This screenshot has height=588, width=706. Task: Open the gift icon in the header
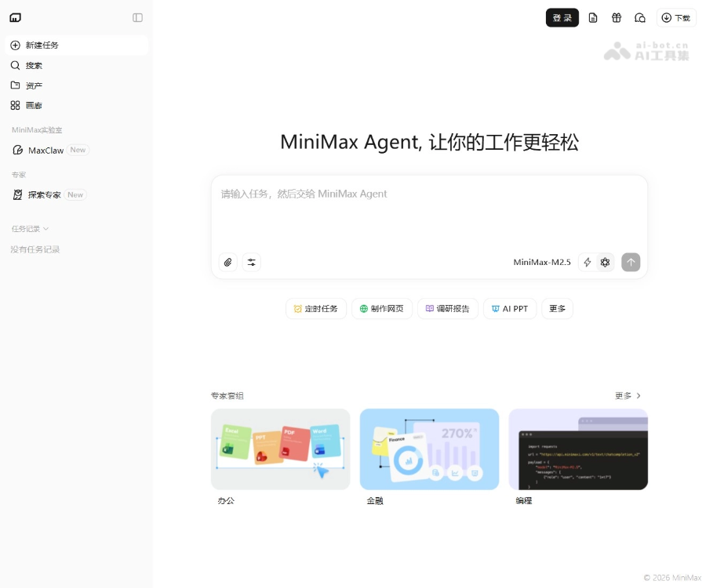[x=617, y=17]
